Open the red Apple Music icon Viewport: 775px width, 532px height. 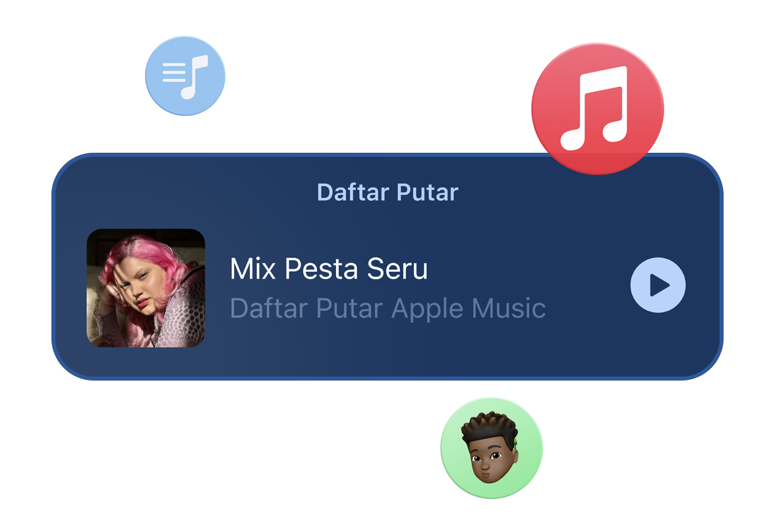[x=598, y=109]
